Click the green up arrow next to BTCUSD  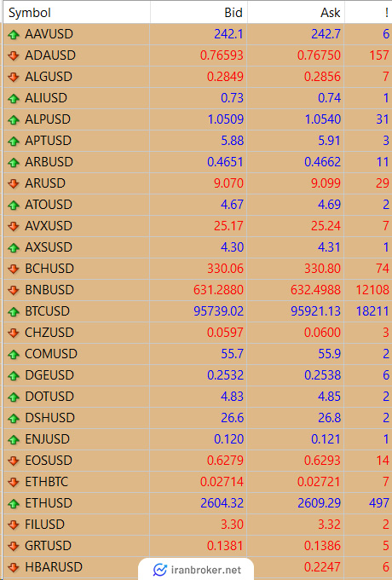14,312
